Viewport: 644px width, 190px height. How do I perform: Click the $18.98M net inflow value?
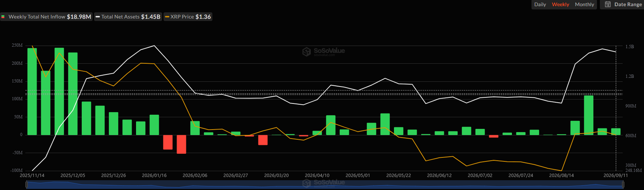pos(79,17)
